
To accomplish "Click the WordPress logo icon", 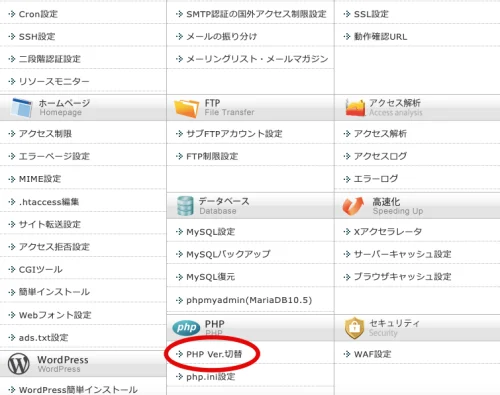I will tap(19, 364).
